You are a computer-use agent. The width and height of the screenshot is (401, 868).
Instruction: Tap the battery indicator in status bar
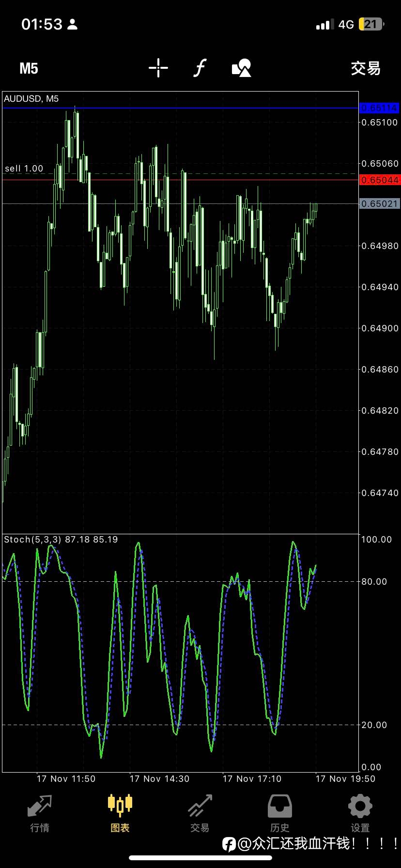pyautogui.click(x=371, y=24)
